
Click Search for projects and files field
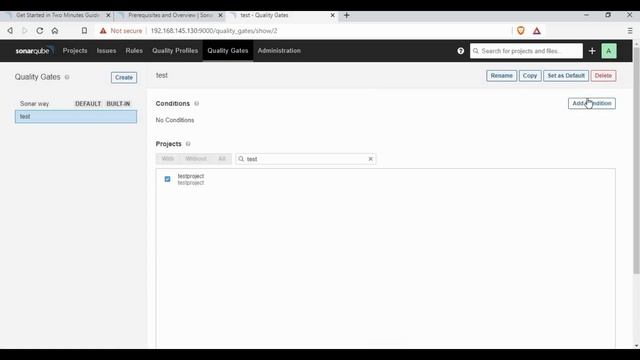(x=526, y=51)
